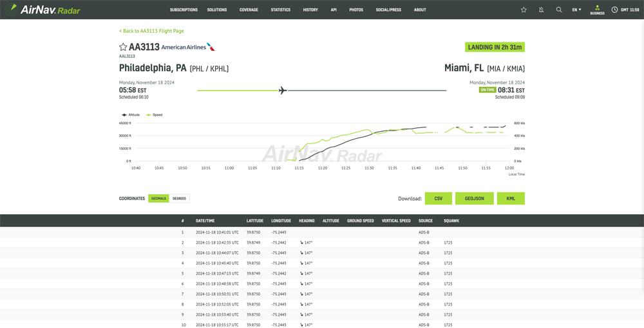Click the muted notifications bell icon

(542, 10)
